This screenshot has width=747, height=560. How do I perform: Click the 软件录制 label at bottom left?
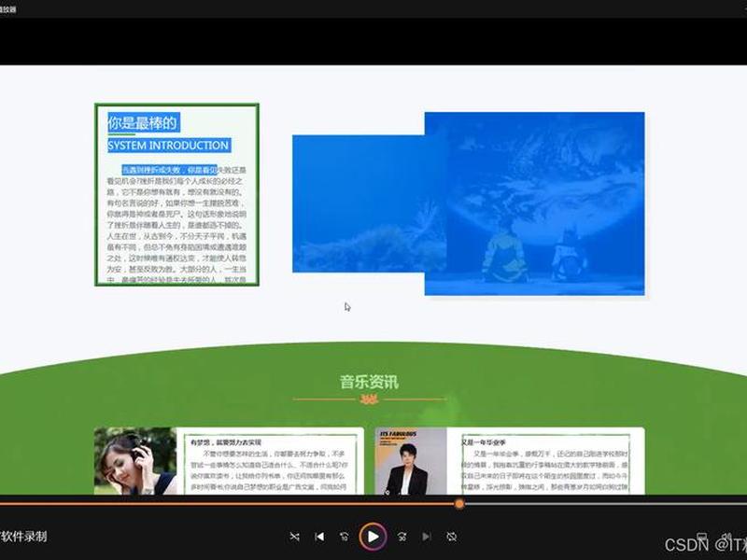[x=24, y=537]
